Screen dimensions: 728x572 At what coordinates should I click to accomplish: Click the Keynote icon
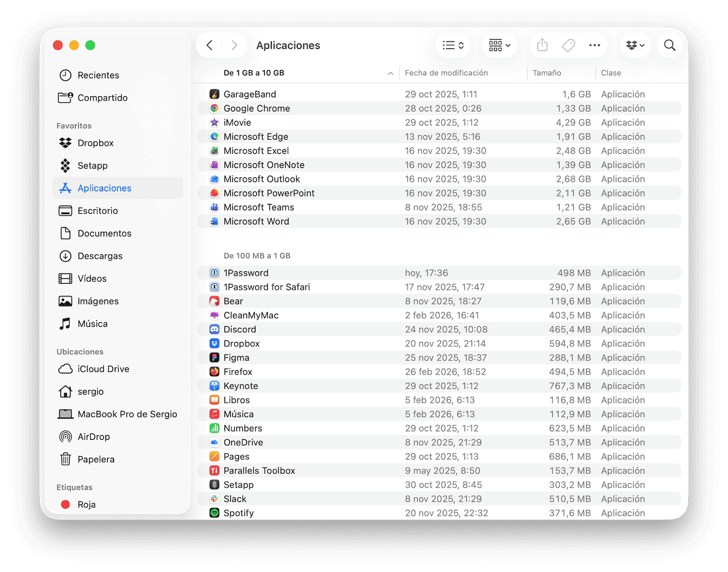215,386
